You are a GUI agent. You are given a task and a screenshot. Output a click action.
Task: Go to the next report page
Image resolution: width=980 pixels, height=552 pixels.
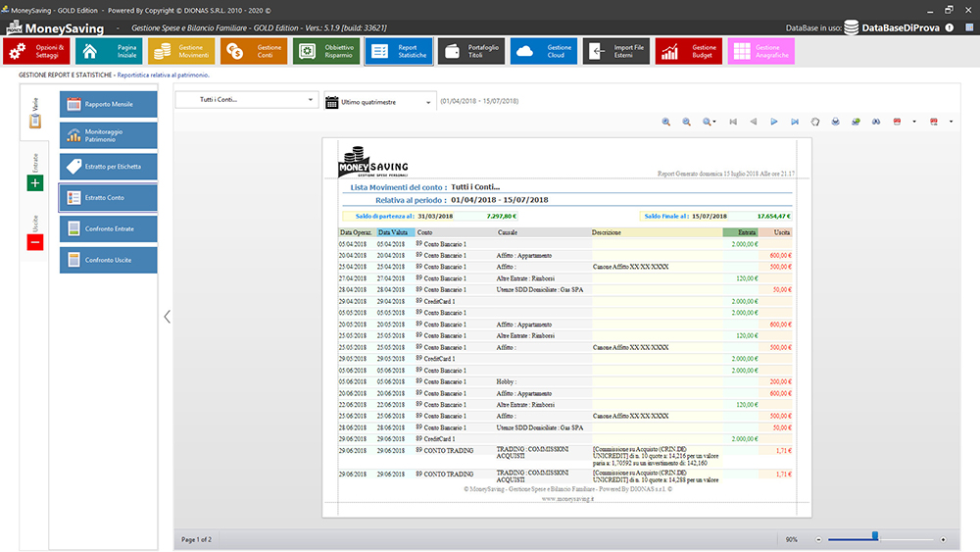(774, 122)
